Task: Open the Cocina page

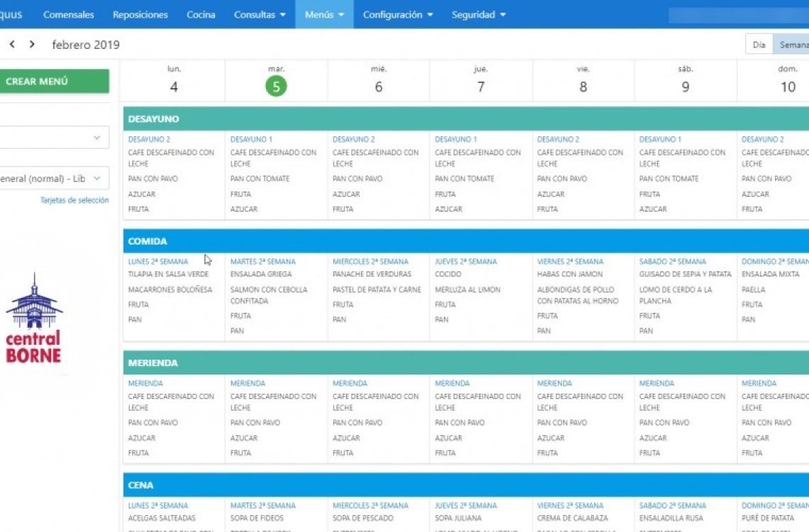Action: 201,14
